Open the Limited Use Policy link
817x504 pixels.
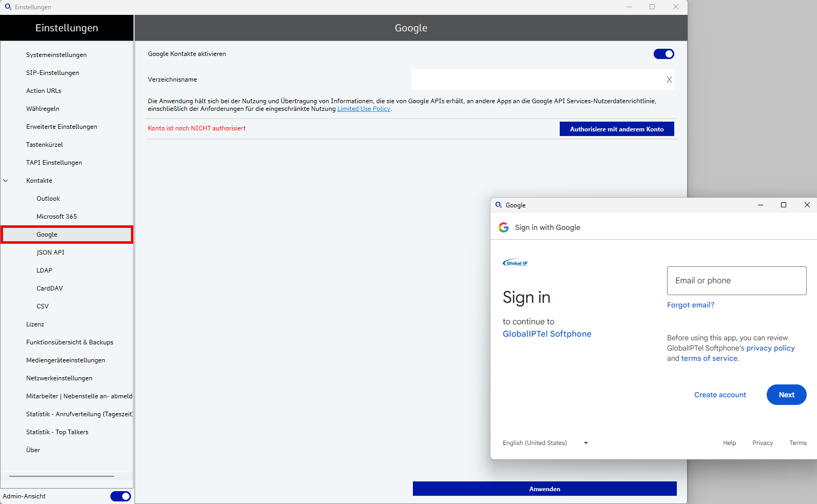click(364, 109)
